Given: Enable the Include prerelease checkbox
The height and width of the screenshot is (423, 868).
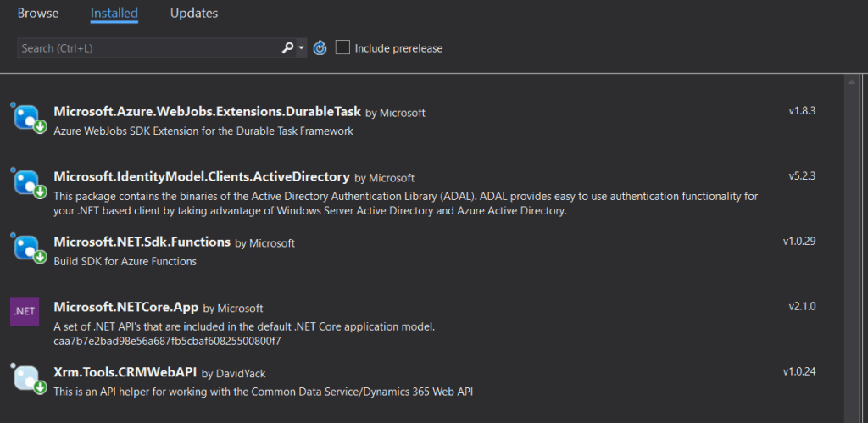Looking at the screenshot, I should click(342, 48).
